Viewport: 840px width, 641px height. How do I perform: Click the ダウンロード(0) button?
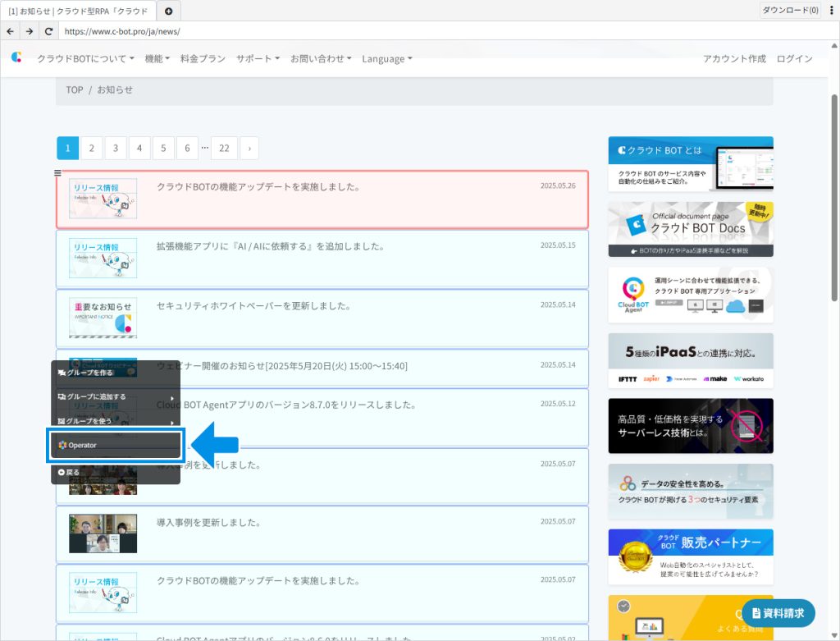coord(790,10)
